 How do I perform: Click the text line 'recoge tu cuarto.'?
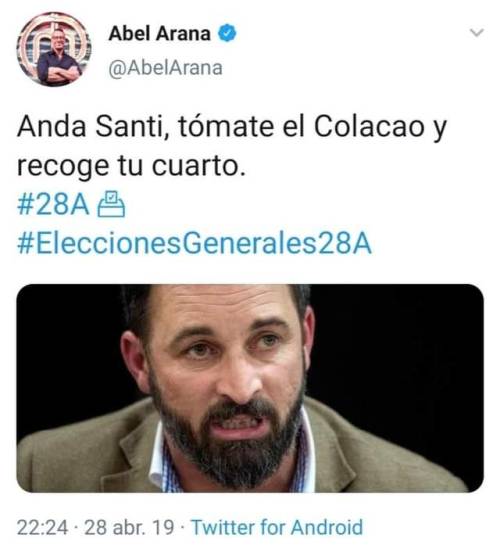131,165
